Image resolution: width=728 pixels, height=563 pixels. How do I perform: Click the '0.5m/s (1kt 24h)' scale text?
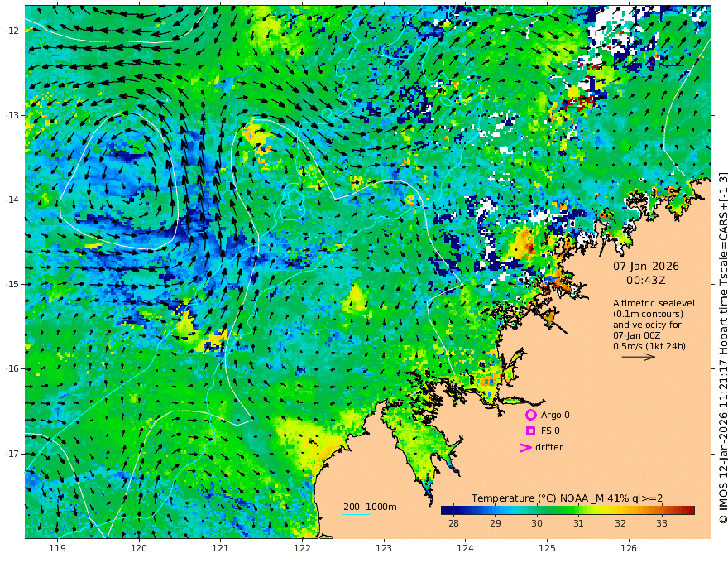coord(649,346)
